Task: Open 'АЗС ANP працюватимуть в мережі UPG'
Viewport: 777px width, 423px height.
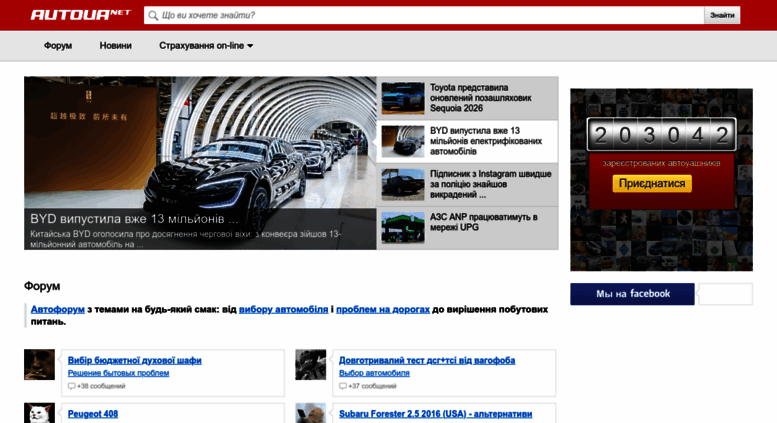Action: 484,222
